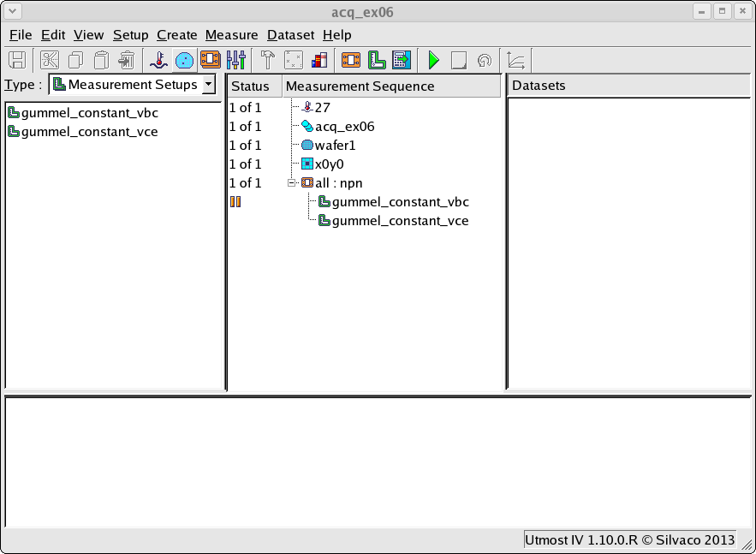Click the Save toolbar icon
Screen dimensions: 756x554
[17, 60]
